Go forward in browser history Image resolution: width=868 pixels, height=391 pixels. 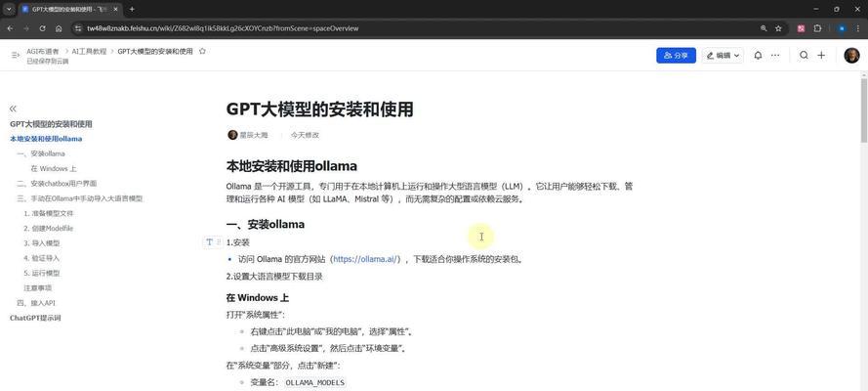pos(26,28)
